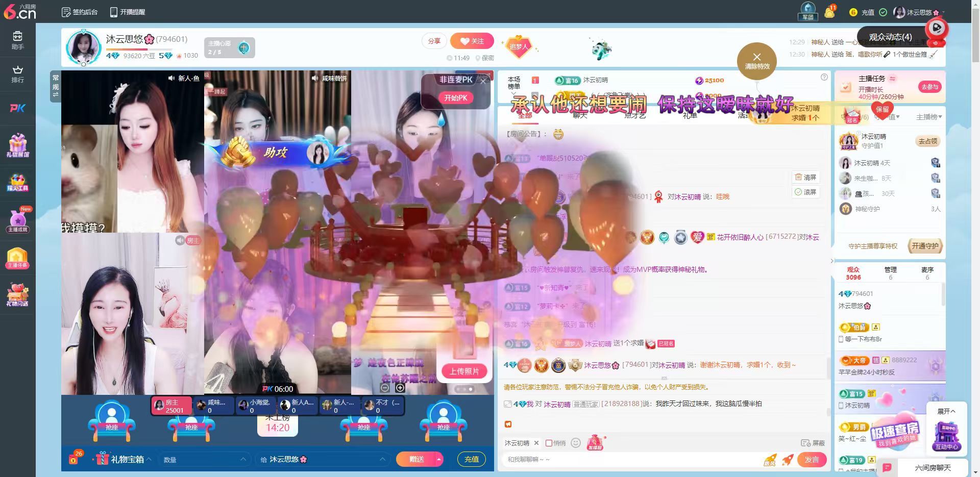Viewport: 980px width, 477px height.
Task: Open the backpack icon with badge 11
Action: click(x=829, y=12)
